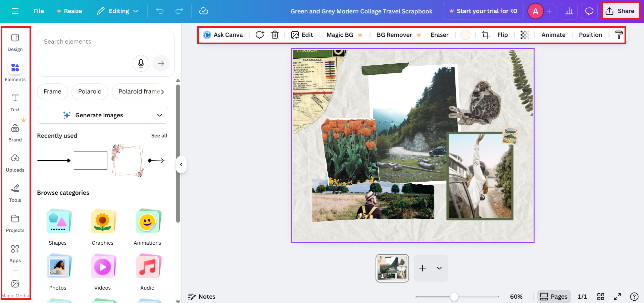Open the Brand panel
644x303 pixels.
point(15,132)
